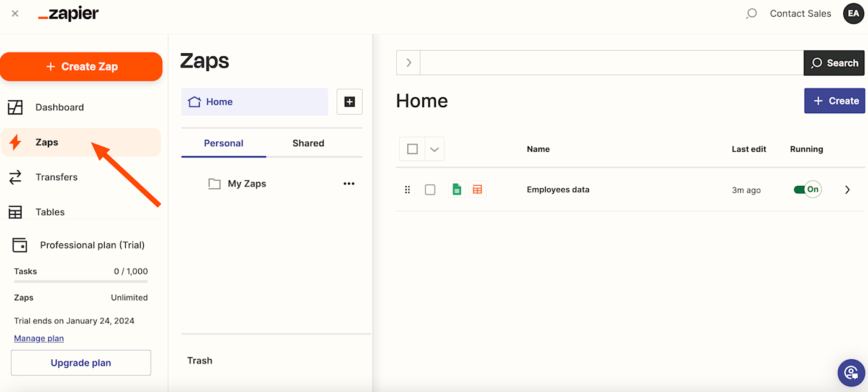The image size is (868, 392).
Task: Click the Zapier Tables app icon
Action: [477, 189]
